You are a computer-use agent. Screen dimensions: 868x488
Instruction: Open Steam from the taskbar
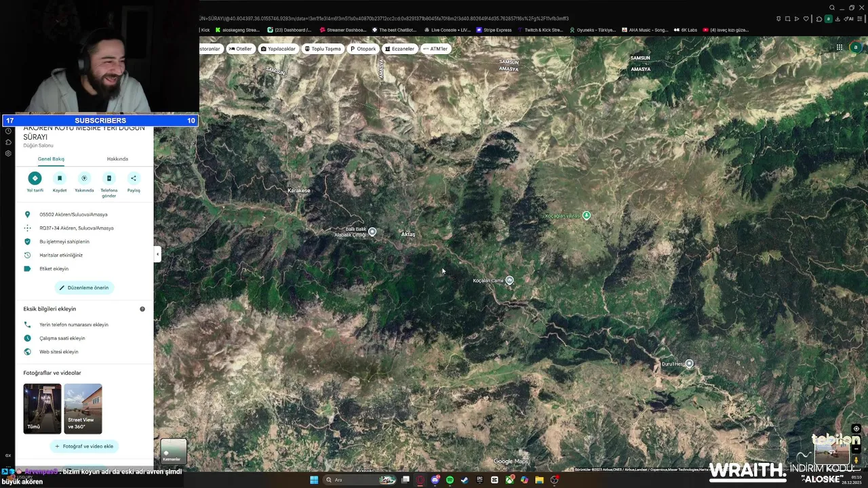[x=465, y=480]
